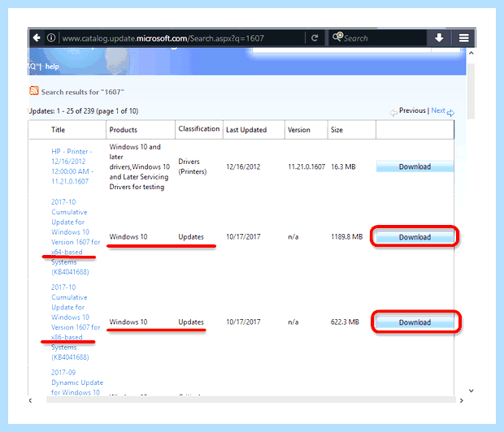Viewport: 504px width, 432px height.
Task: Select 'Updates: 1 - 25 of 239' text
Action: pos(62,111)
